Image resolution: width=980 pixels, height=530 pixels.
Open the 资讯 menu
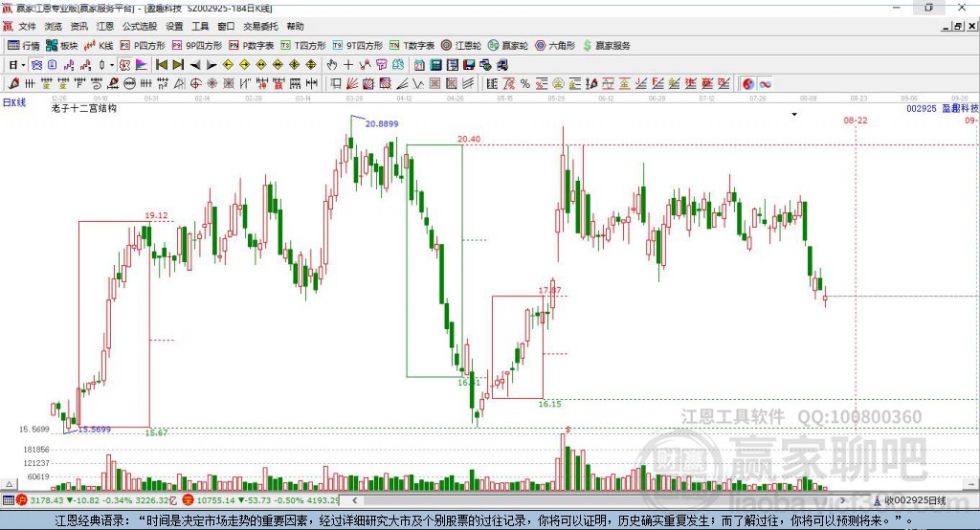tap(78, 26)
